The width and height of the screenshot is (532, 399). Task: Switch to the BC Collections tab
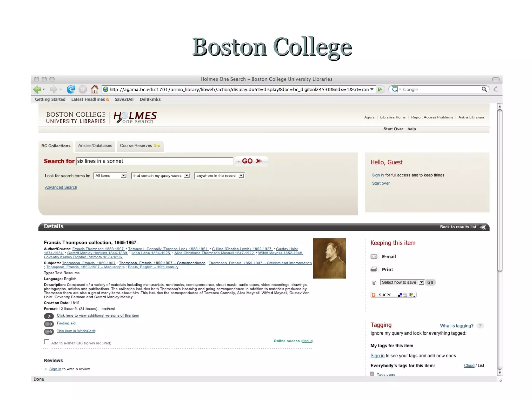[56, 146]
